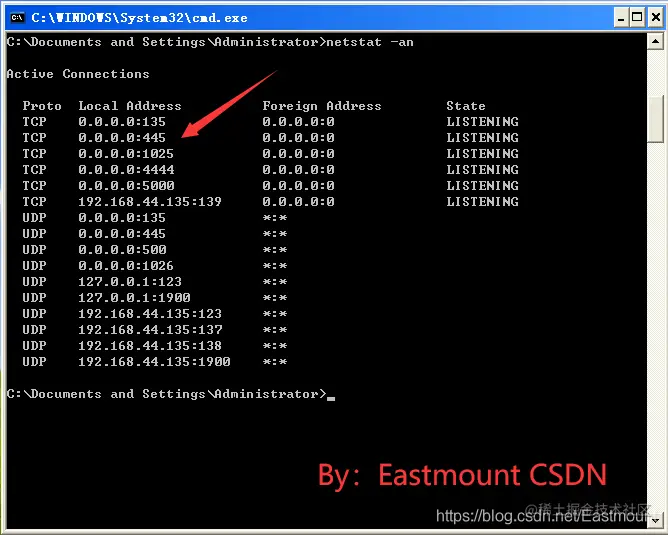Click the bottom command prompt line
Viewport: 668px width, 535px height.
click(x=171, y=394)
